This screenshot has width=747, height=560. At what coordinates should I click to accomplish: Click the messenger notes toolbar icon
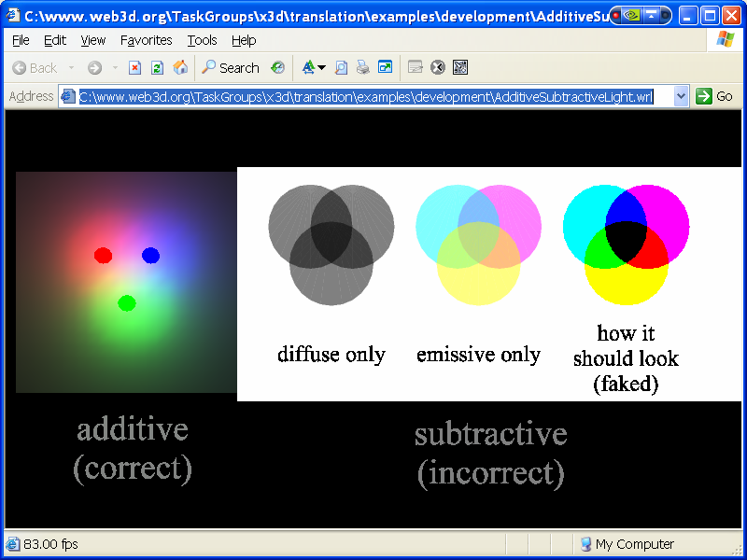417,67
